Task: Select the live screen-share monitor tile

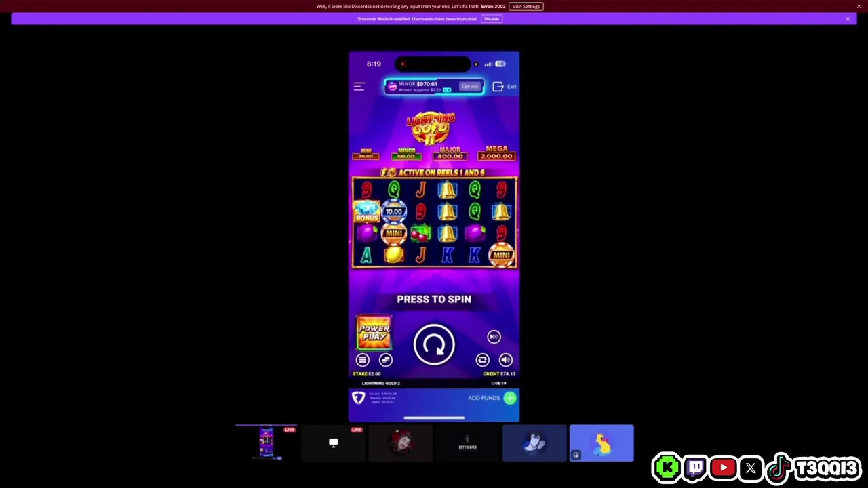Action: [x=333, y=443]
